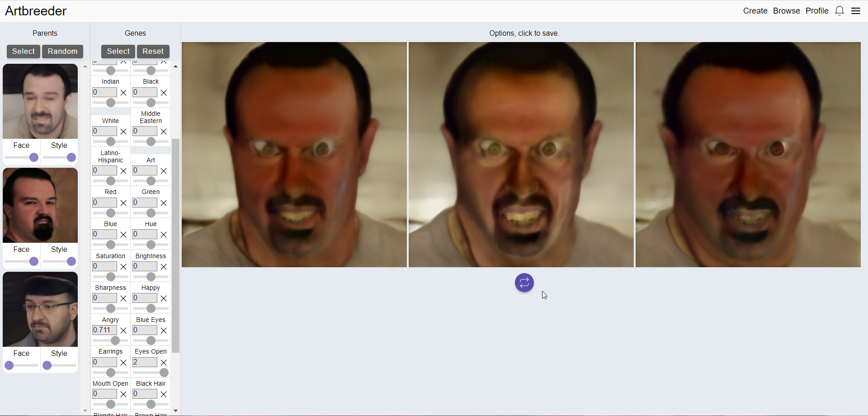Clear the Green gene with its X

(164, 203)
